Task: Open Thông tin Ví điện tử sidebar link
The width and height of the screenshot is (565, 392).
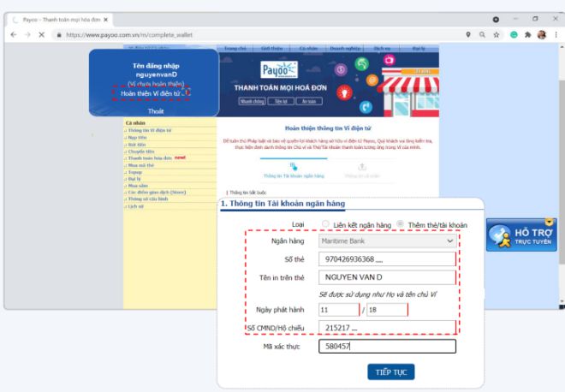Action: (x=150, y=130)
